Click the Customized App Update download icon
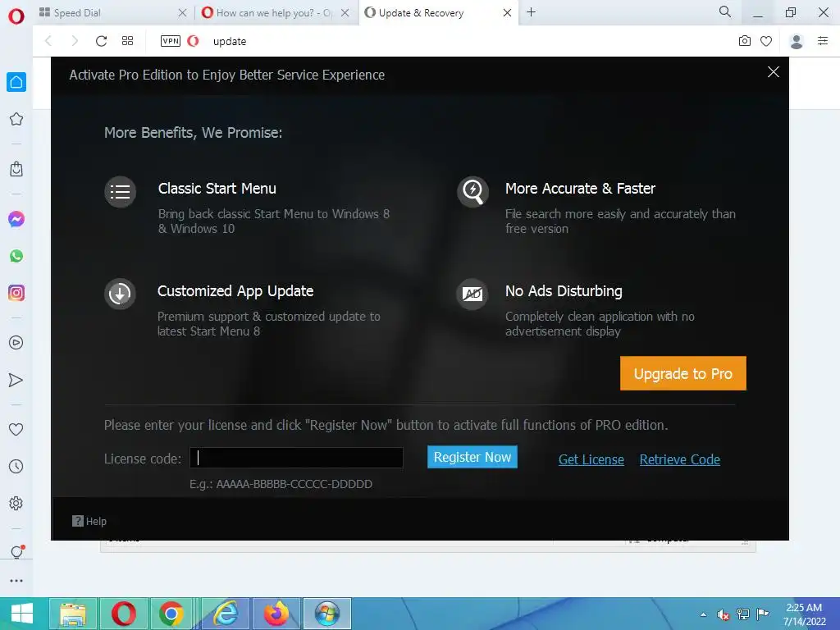 (120, 294)
